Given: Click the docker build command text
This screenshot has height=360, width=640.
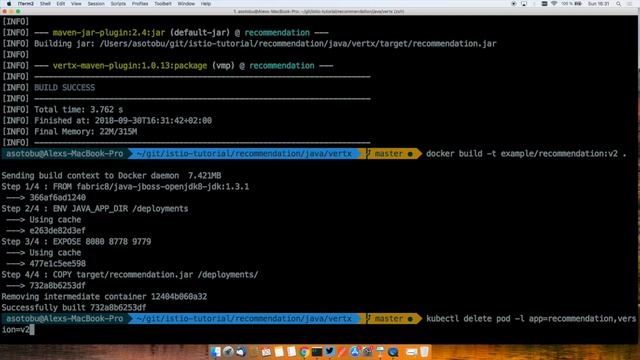Looking at the screenshot, I should tap(526, 154).
